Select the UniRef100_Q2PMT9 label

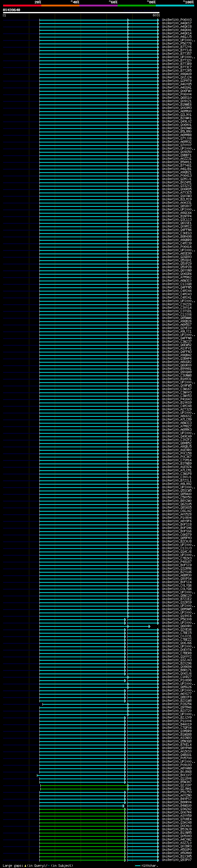pos(177,81)
